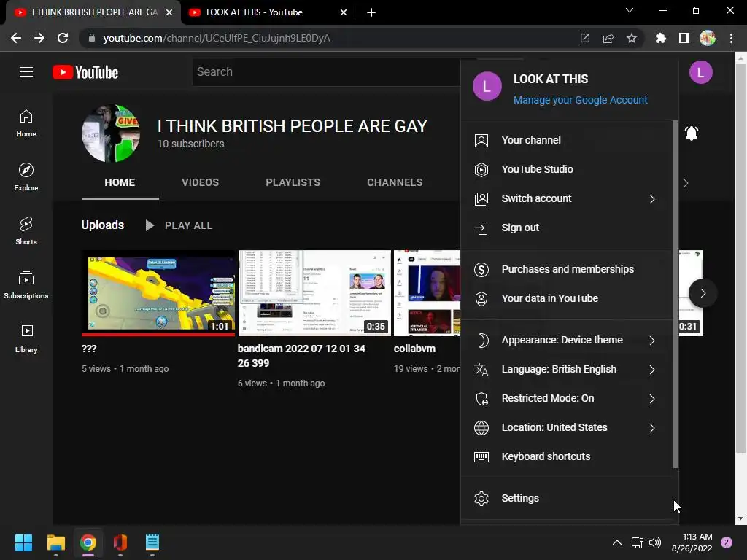Screen dimensions: 747x560
Task: Open Your channel menu item
Action: [566, 141]
